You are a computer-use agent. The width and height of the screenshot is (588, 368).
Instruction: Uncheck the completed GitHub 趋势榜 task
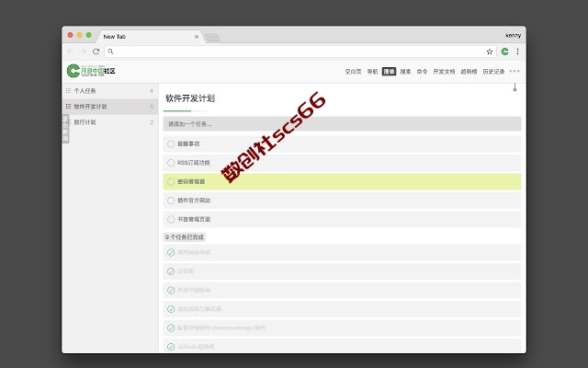coord(171,347)
